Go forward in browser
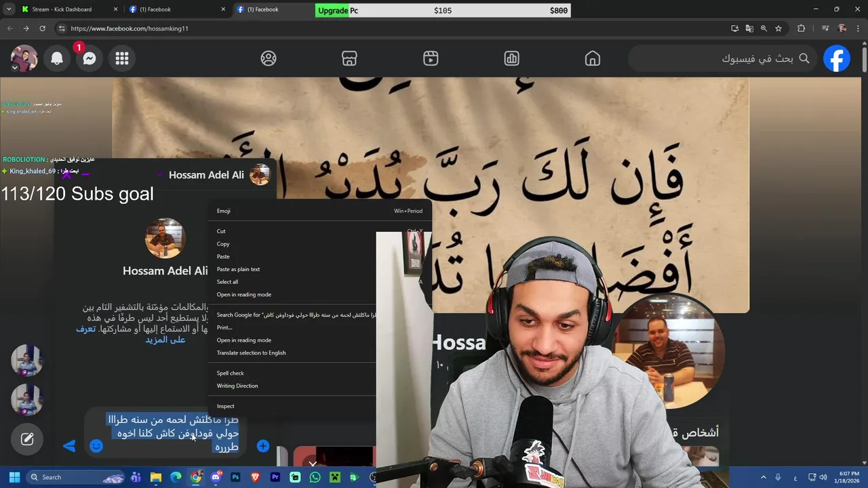868x488 pixels. coord(26,28)
